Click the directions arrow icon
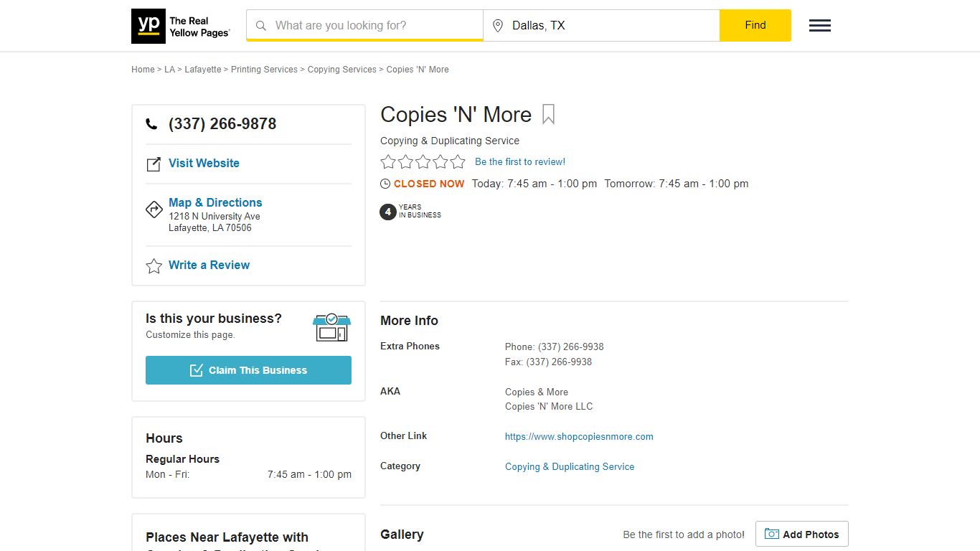This screenshot has height=551, width=980. (154, 209)
